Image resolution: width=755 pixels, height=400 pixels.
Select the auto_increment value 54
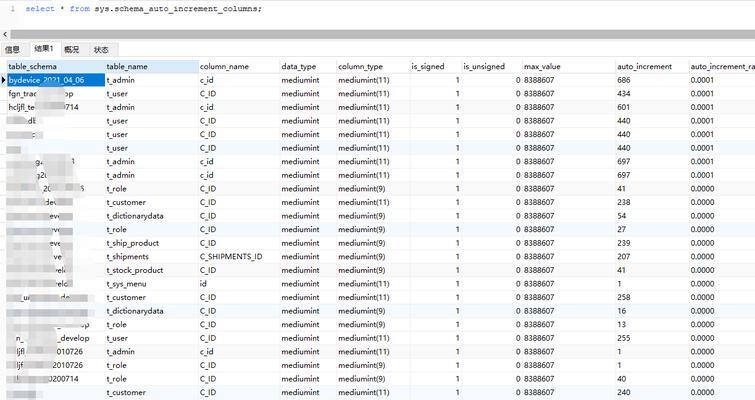[x=622, y=216]
